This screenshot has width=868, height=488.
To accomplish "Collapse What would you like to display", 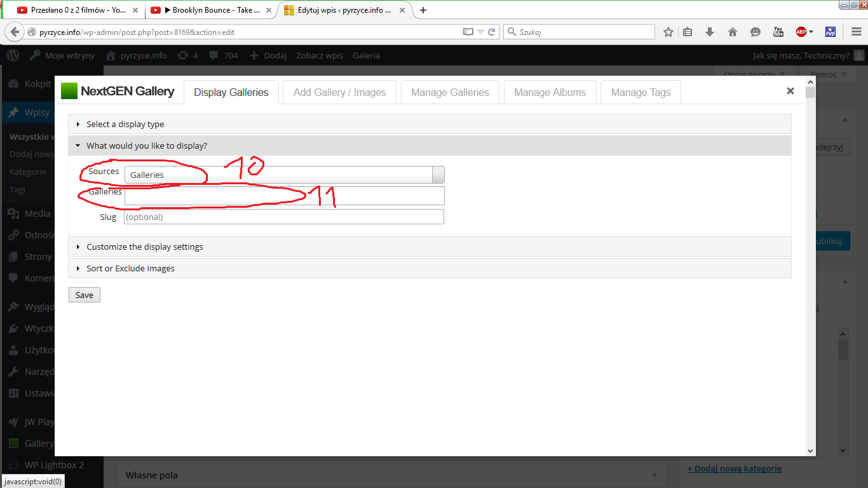I will coord(146,146).
